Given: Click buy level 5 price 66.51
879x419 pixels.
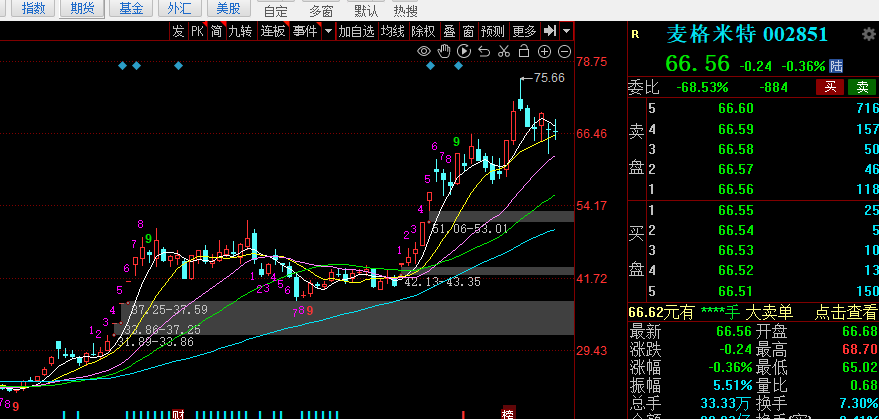Looking at the screenshot, I should [x=736, y=291].
